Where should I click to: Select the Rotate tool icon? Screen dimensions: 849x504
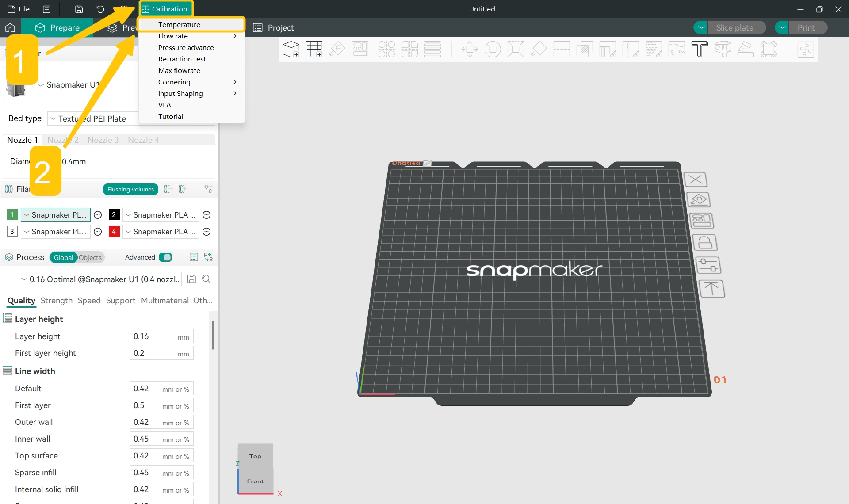point(493,50)
